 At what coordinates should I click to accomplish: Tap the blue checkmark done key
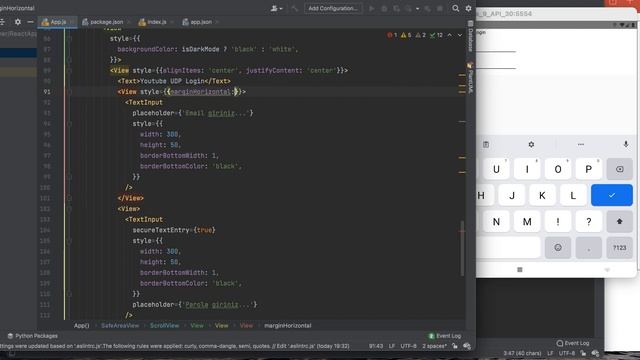[x=612, y=196]
